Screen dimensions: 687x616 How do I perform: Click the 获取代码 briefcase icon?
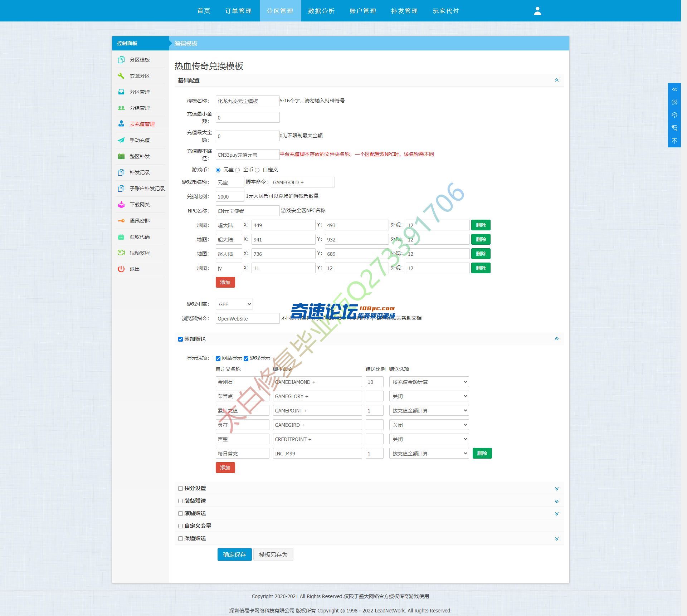[121, 237]
